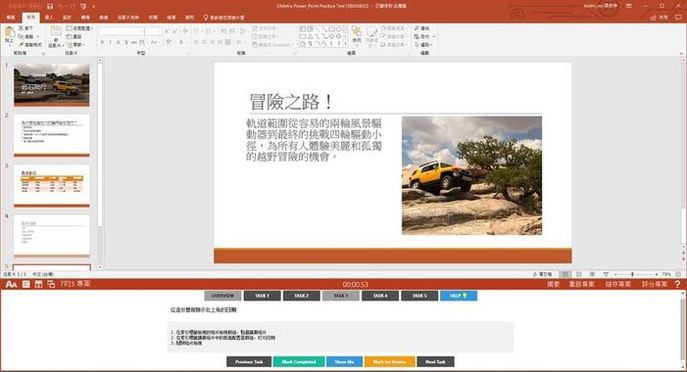Open the TASK 1 tab
The height and width of the screenshot is (372, 687).
pyautogui.click(x=262, y=296)
